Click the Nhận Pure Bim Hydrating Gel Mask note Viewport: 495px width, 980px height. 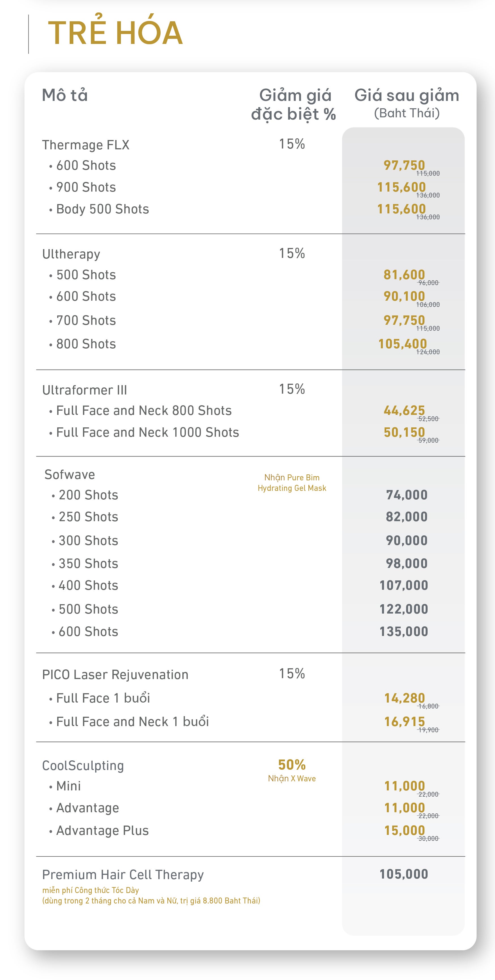point(292,483)
